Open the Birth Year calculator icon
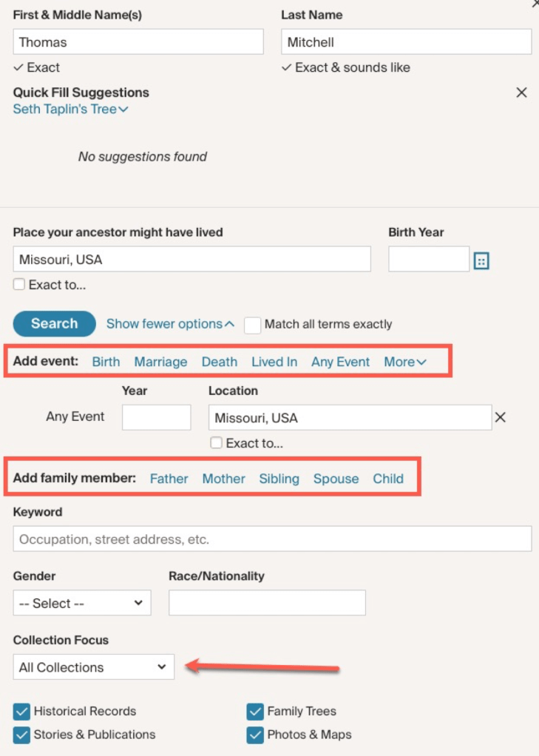The width and height of the screenshot is (539, 756). point(481,260)
